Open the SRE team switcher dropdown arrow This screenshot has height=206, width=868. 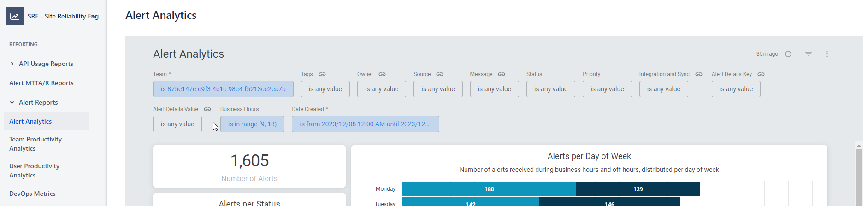pyautogui.click(x=94, y=16)
